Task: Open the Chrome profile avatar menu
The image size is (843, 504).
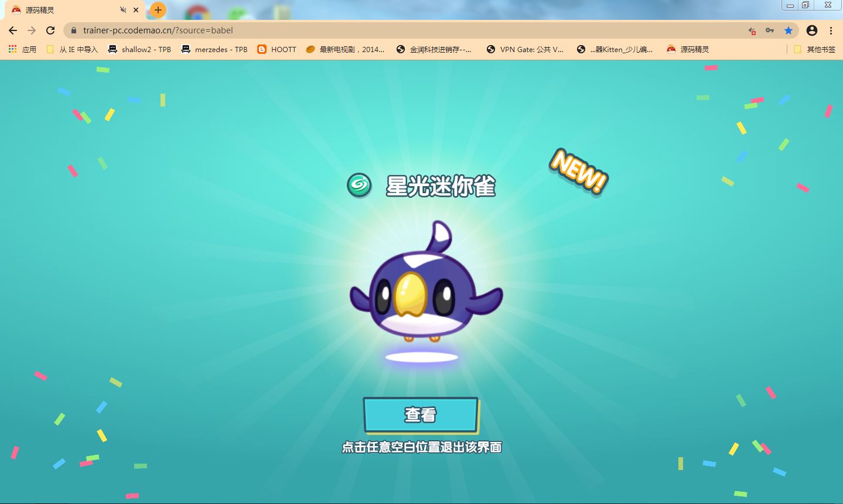Action: point(812,30)
